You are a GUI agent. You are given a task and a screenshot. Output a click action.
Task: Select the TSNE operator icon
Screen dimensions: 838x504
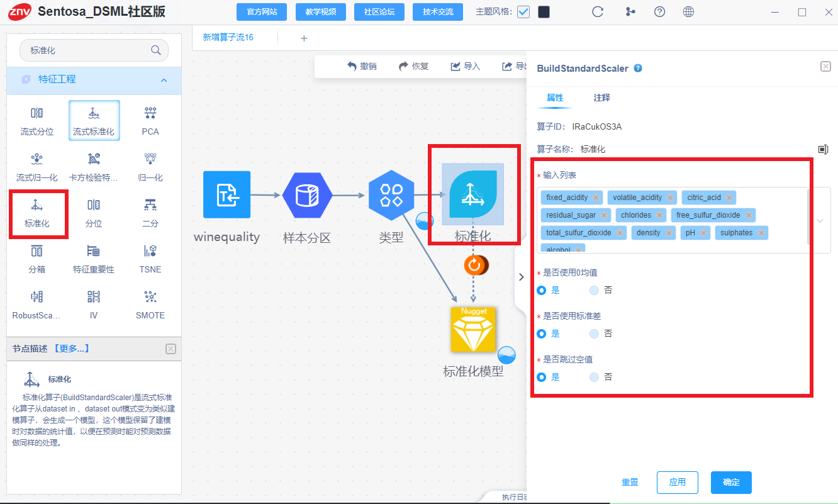(150, 251)
